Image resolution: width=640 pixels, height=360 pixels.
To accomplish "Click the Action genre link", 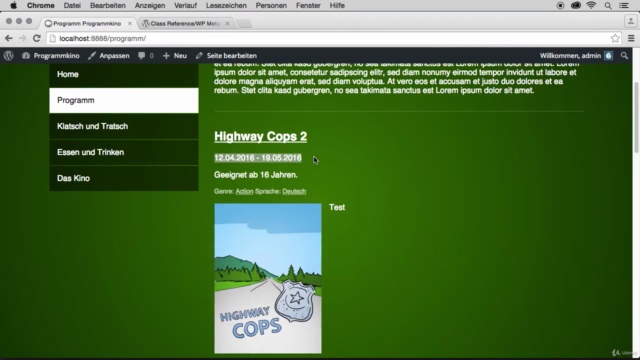I will click(244, 191).
